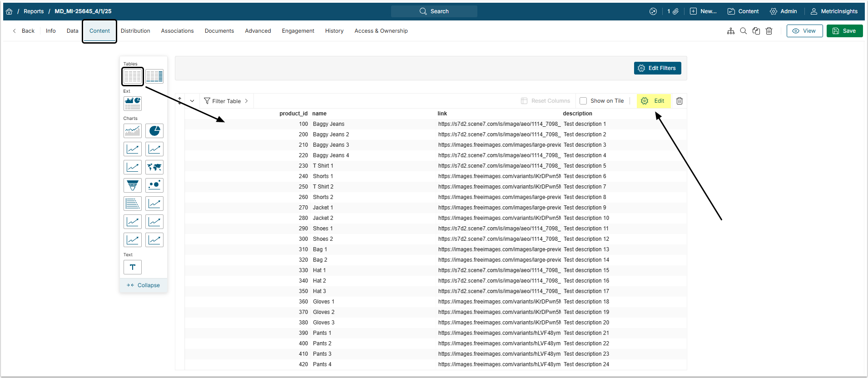Switch to the Distribution tab
The height and width of the screenshot is (378, 868).
(x=135, y=31)
